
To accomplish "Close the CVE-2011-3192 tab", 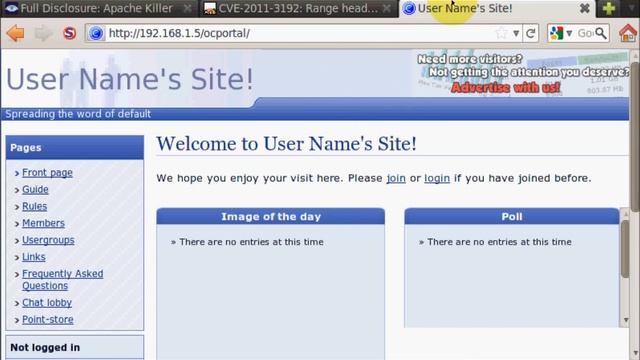I will pos(387,8).
